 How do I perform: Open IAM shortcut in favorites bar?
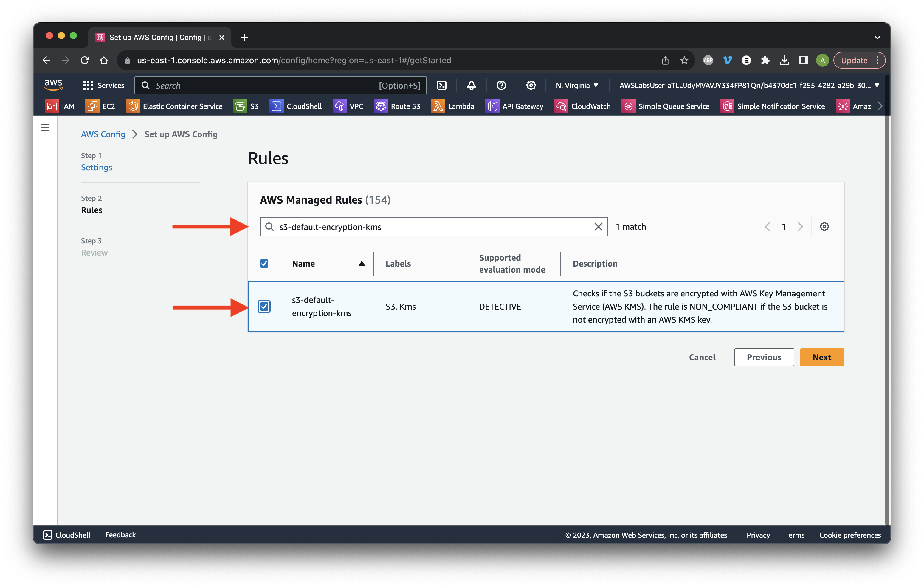pos(60,106)
